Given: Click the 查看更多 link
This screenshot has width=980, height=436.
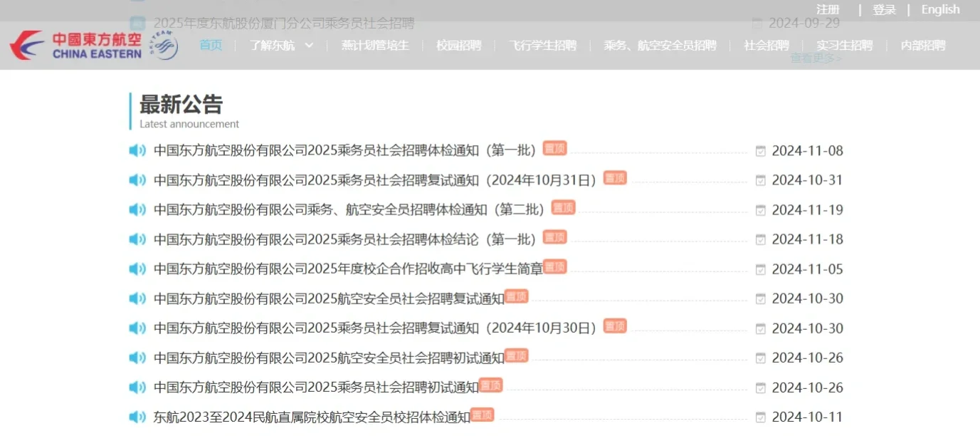Looking at the screenshot, I should 813,57.
